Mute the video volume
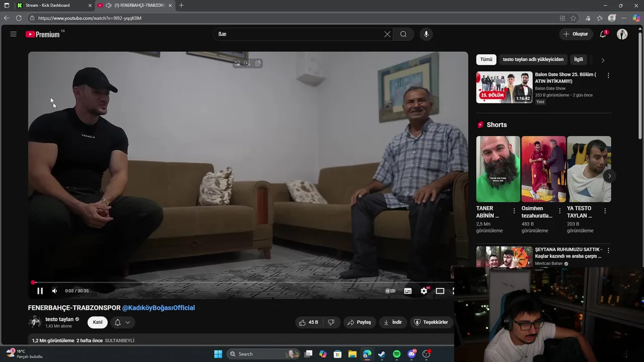644x362 pixels. coord(54,291)
